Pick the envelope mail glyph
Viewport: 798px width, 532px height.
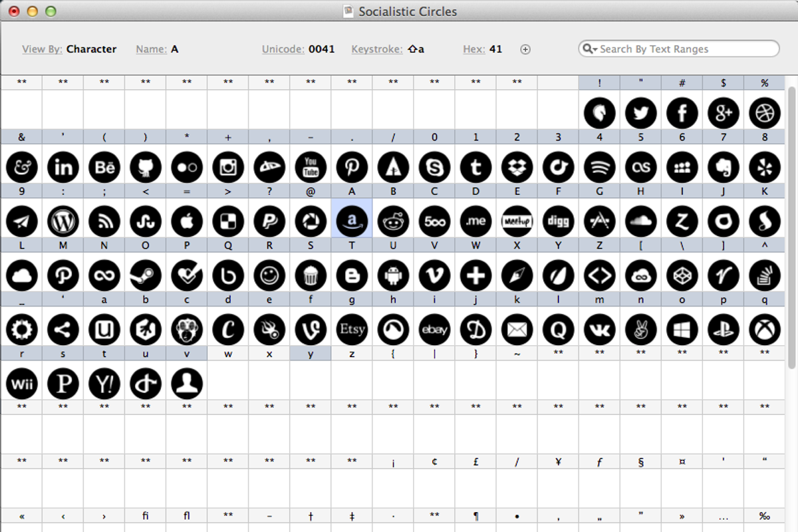pyautogui.click(x=517, y=329)
